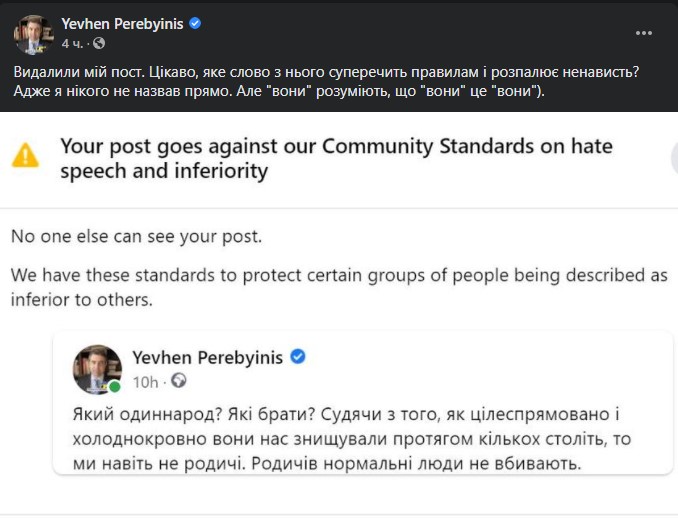Open the author's avatar in the top header
This screenshot has height=531, width=678.
tap(33, 34)
